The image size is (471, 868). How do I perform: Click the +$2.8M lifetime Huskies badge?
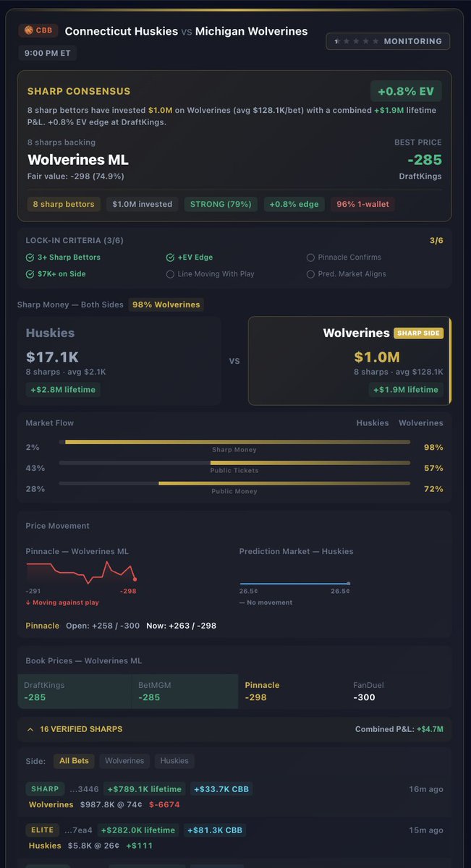coord(61,389)
